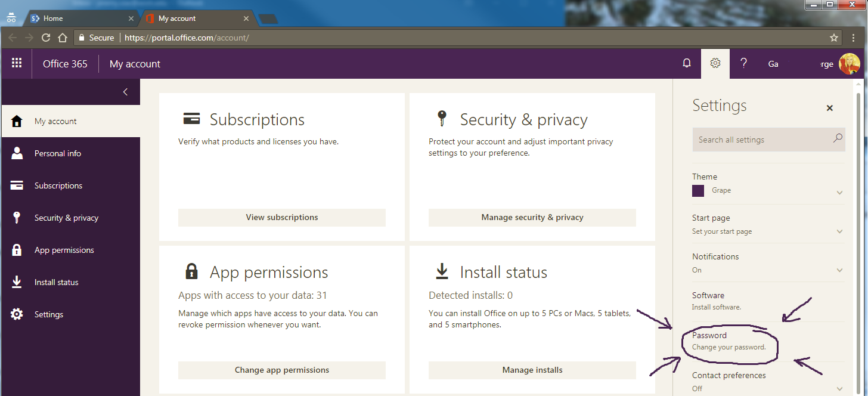Open Security & privacy in sidebar
Viewport: 868px width, 396px height.
pyautogui.click(x=71, y=218)
